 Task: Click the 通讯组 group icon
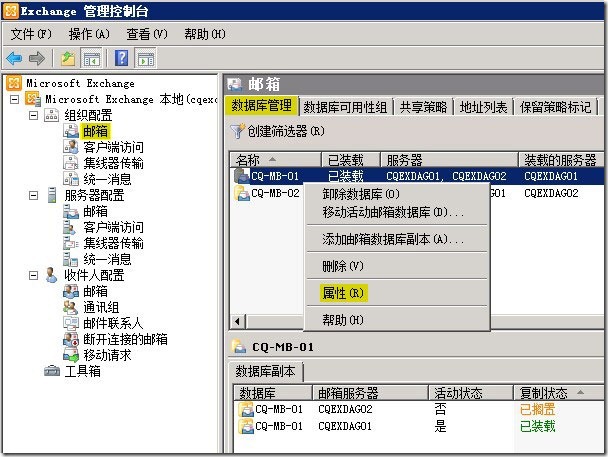pyautogui.click(x=70, y=307)
